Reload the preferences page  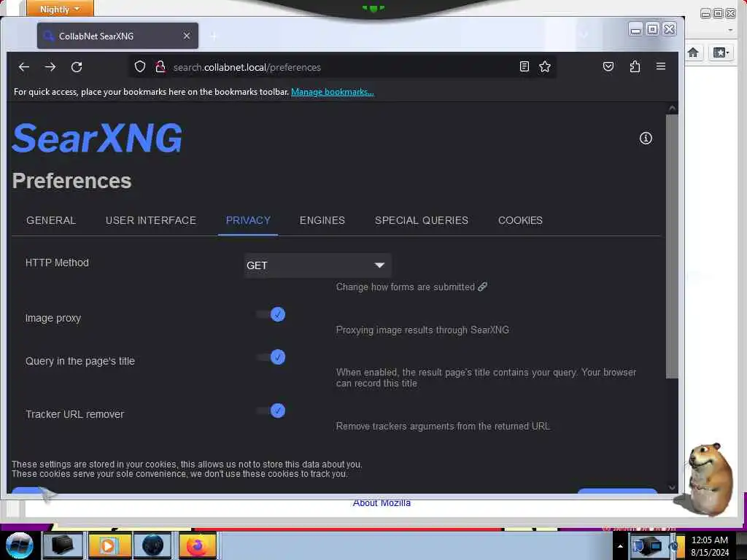point(77,67)
